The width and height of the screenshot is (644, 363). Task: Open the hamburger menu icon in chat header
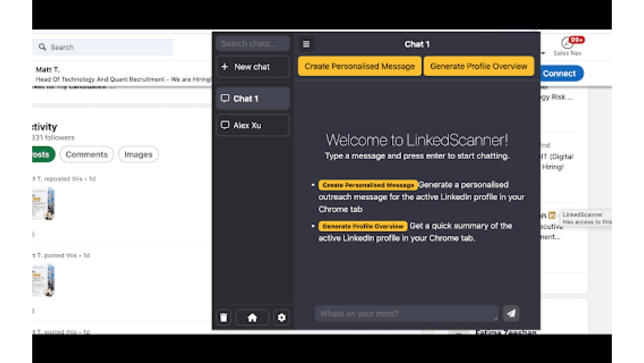(x=306, y=44)
